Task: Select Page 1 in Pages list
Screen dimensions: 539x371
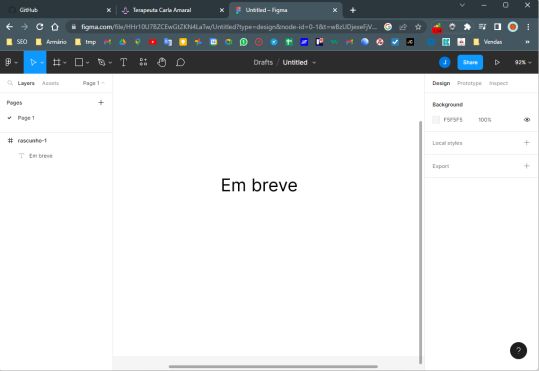Action: [56, 118]
